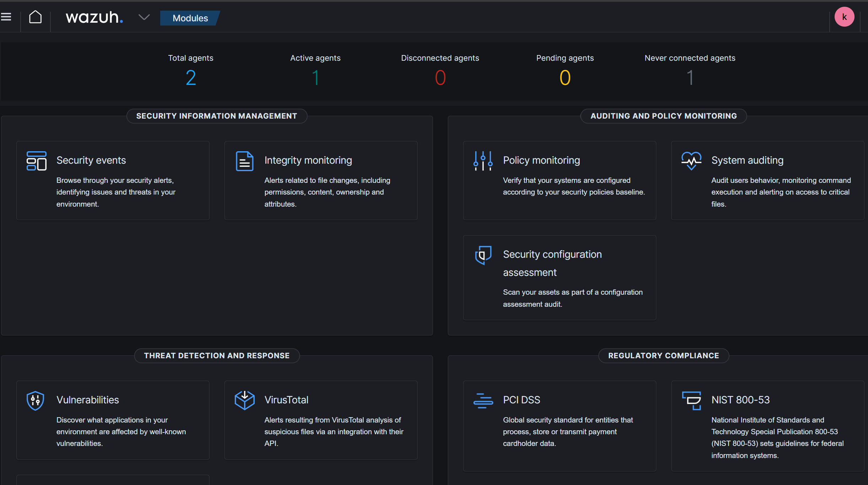Image resolution: width=868 pixels, height=485 pixels.
Task: Click the System auditing heartbeat icon
Action: [x=691, y=161]
